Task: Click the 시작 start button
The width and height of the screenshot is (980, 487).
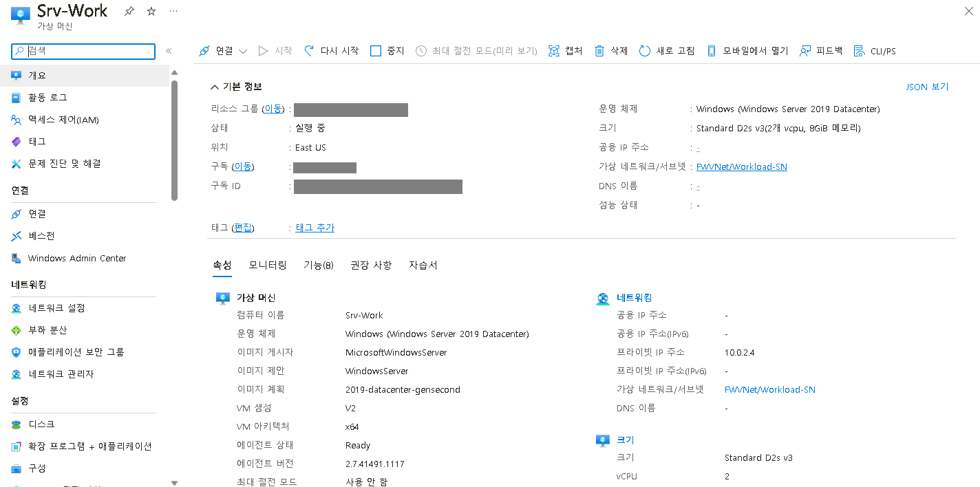Action: pos(275,51)
